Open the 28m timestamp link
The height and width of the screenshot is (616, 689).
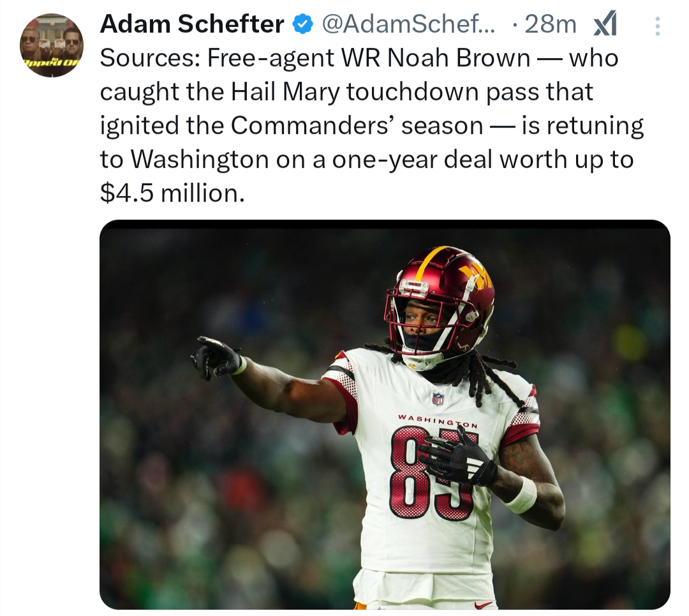pyautogui.click(x=550, y=24)
